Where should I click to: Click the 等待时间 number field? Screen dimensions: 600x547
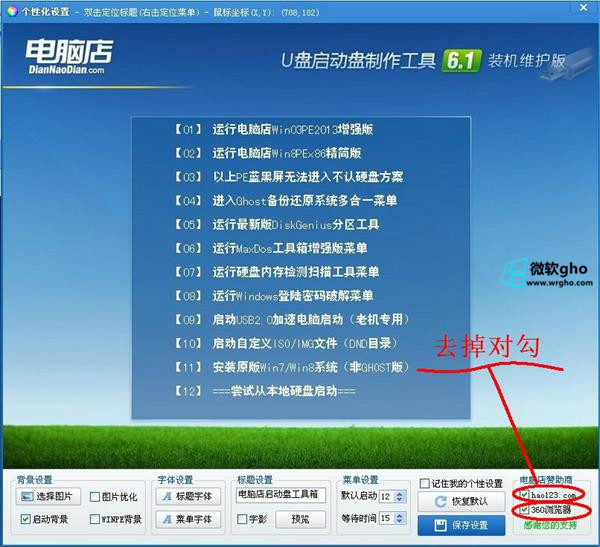click(x=387, y=518)
